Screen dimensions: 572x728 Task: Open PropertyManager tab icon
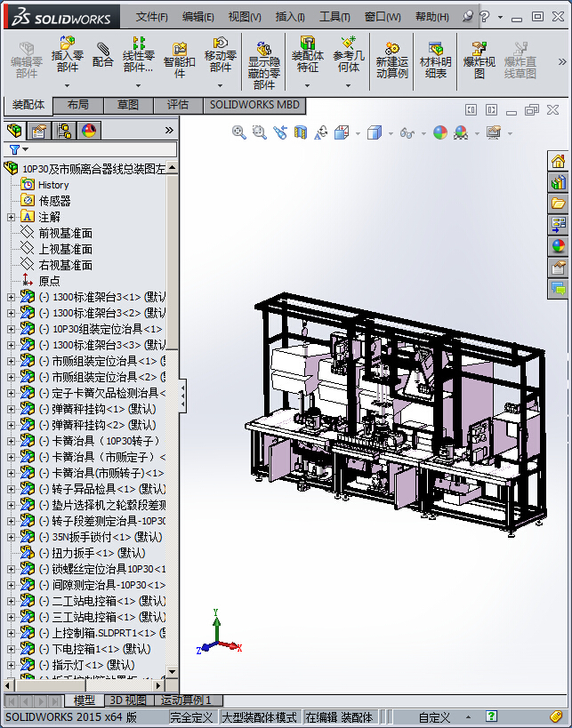[x=39, y=131]
